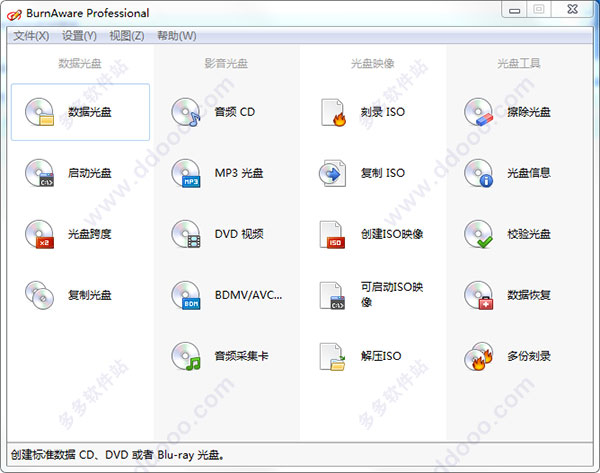
Task: Click the 启动光盘 text label
Action: tap(90, 173)
